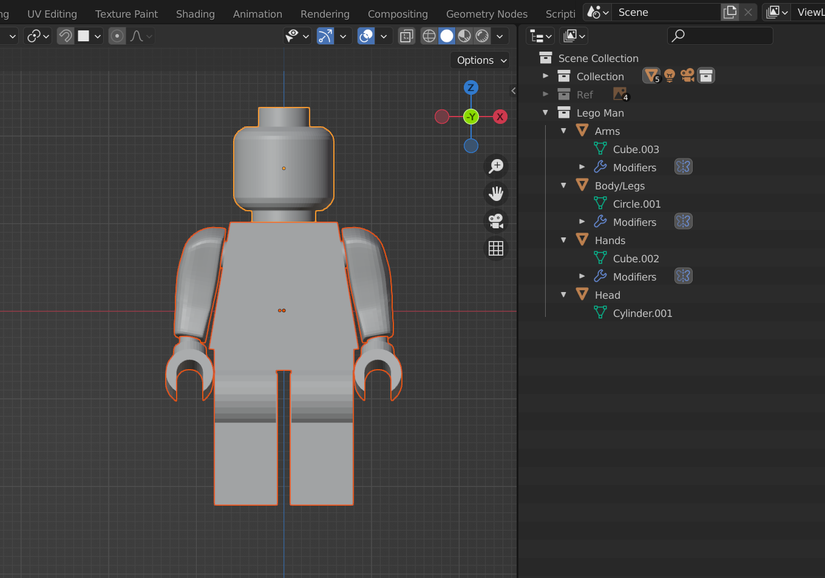The width and height of the screenshot is (825, 578).
Task: Click the light icon beside Collection
Action: click(669, 76)
